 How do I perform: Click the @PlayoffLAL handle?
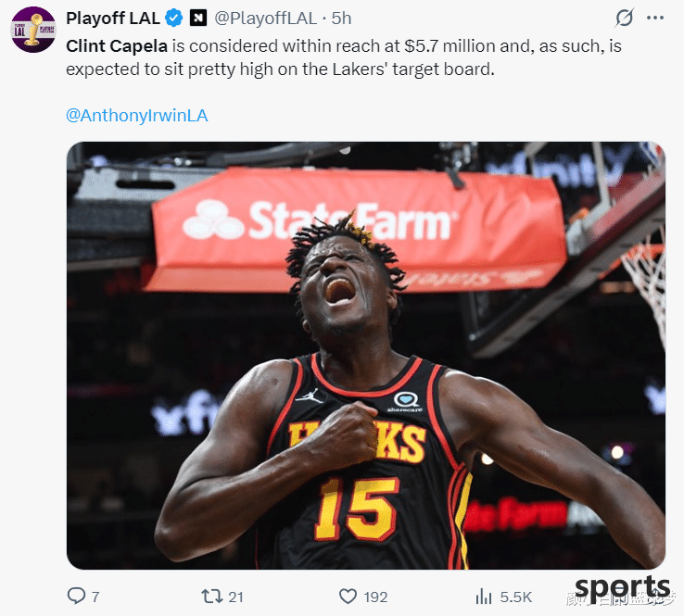click(265, 19)
